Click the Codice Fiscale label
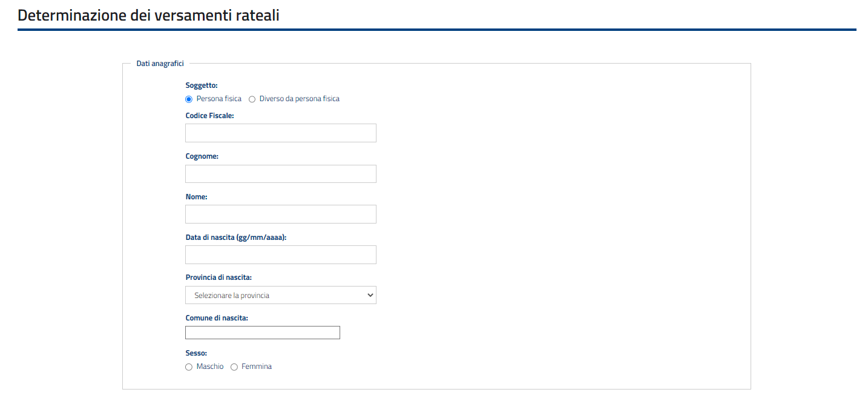 point(209,115)
